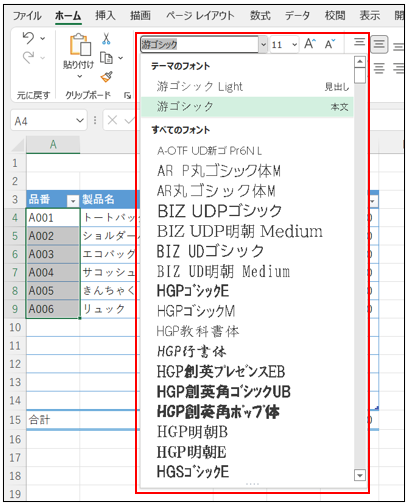Viewport: 406px width, 503px height.
Task: Click the Format Painter brush icon
Action: [x=106, y=77]
